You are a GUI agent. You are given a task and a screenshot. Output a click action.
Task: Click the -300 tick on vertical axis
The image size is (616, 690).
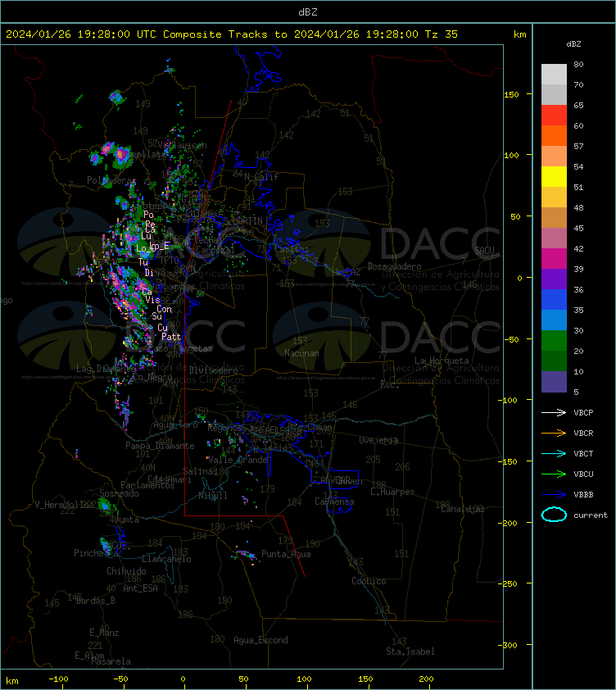[510, 645]
